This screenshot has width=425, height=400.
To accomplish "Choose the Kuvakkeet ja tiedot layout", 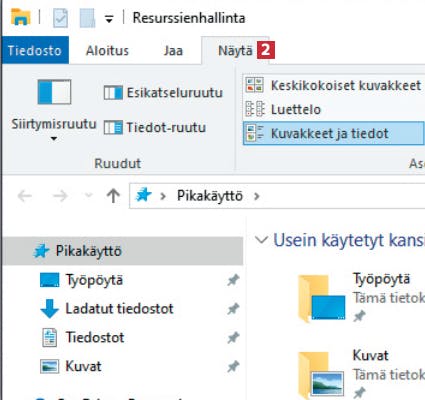I will pyautogui.click(x=334, y=133).
